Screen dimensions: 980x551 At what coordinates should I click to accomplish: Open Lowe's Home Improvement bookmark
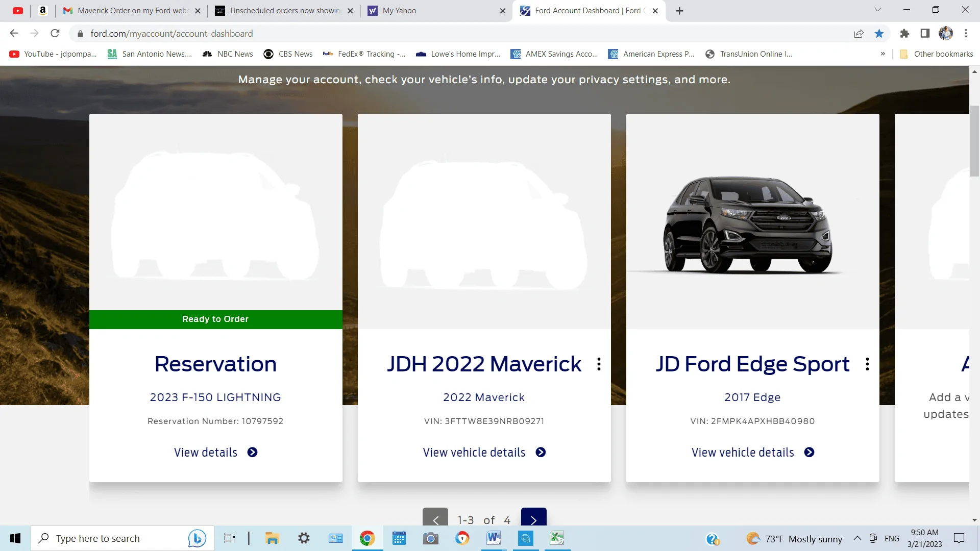[x=458, y=54]
